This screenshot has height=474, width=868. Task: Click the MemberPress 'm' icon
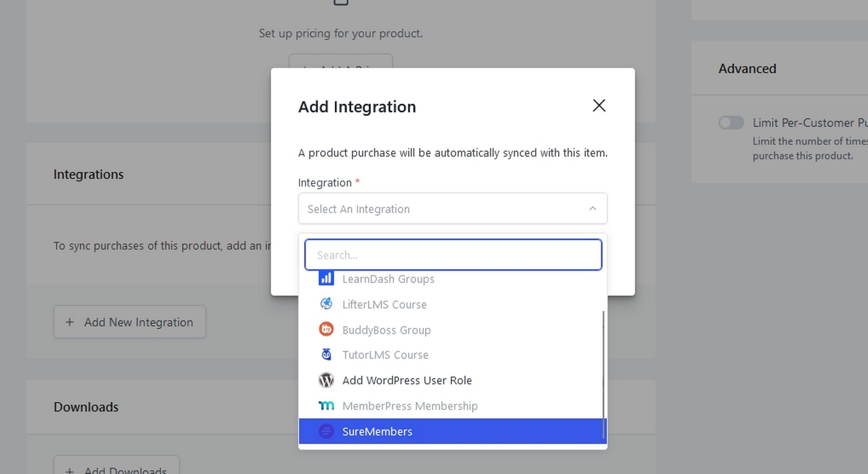[326, 405]
